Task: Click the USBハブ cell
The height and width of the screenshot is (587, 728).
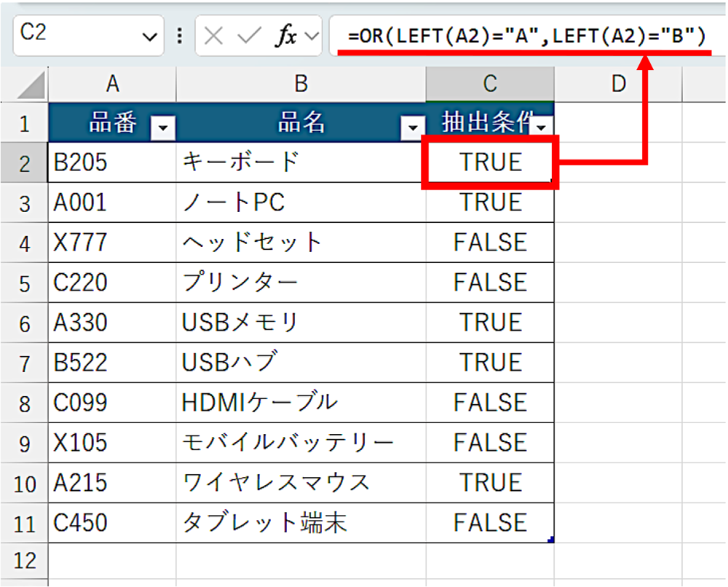Action: 301,363
